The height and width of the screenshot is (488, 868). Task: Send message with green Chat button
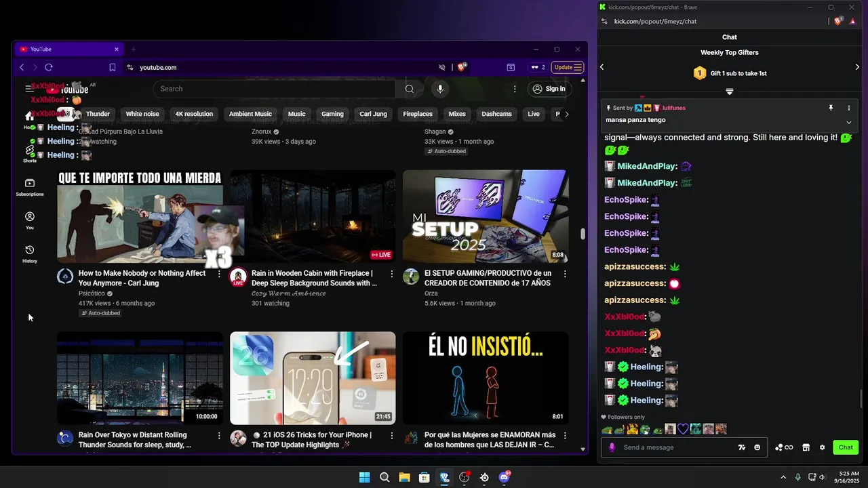click(x=846, y=447)
